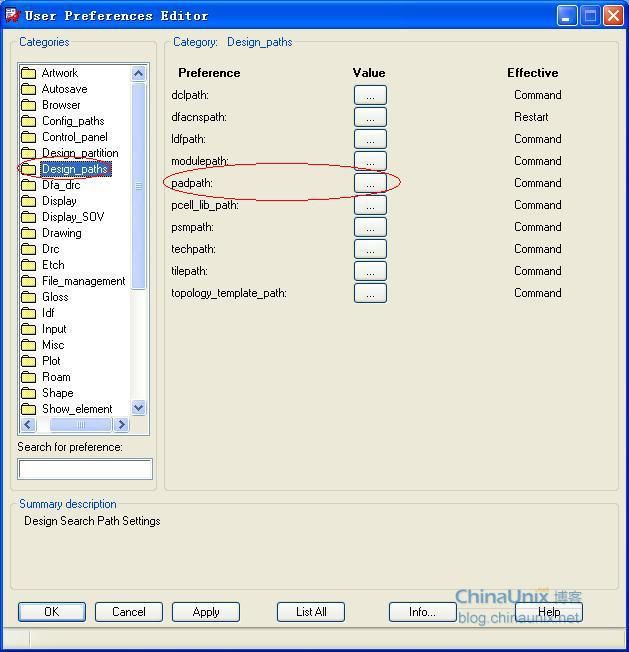Click the psmpath preference label

click(x=192, y=227)
